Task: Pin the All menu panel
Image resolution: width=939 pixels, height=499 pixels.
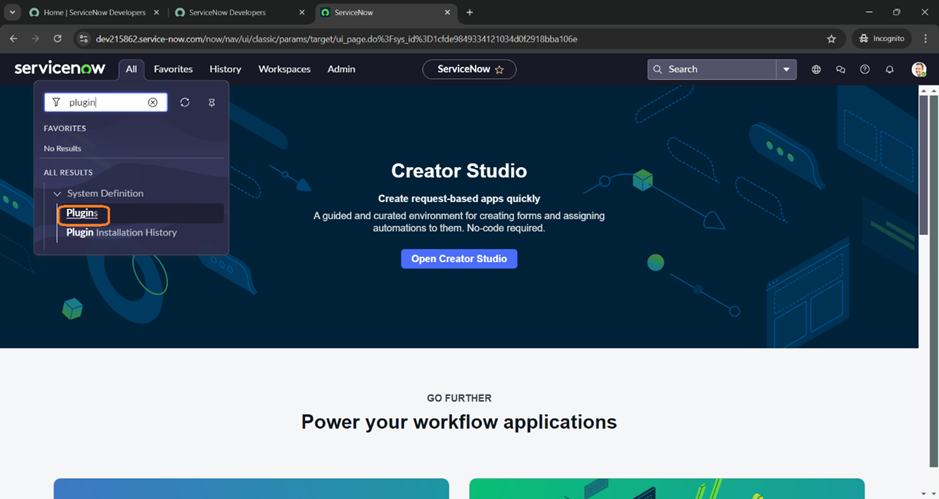Action: click(x=212, y=102)
